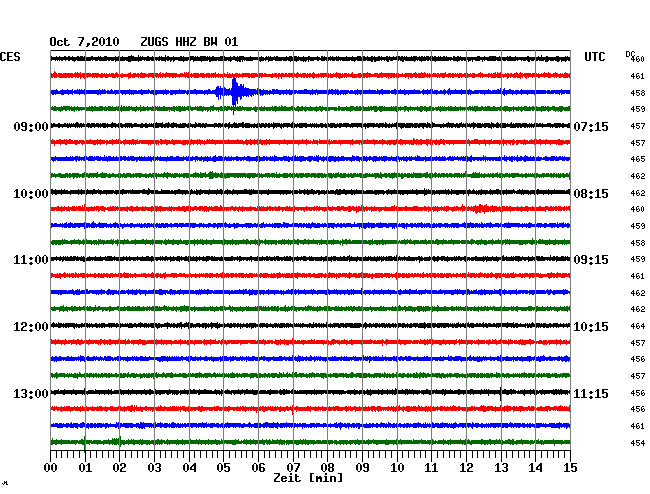
Task: Click the DC offset value "464"
Action: pos(638,326)
